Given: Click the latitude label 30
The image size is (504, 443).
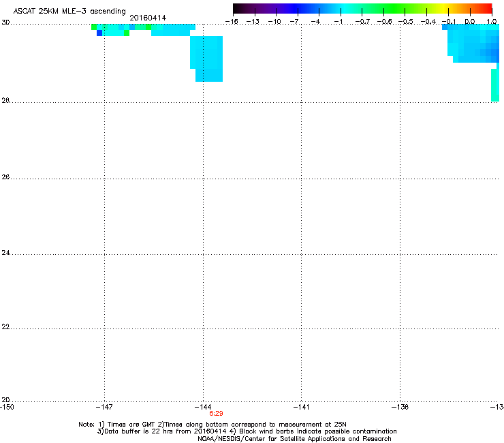Looking at the screenshot, I should [x=5, y=22].
